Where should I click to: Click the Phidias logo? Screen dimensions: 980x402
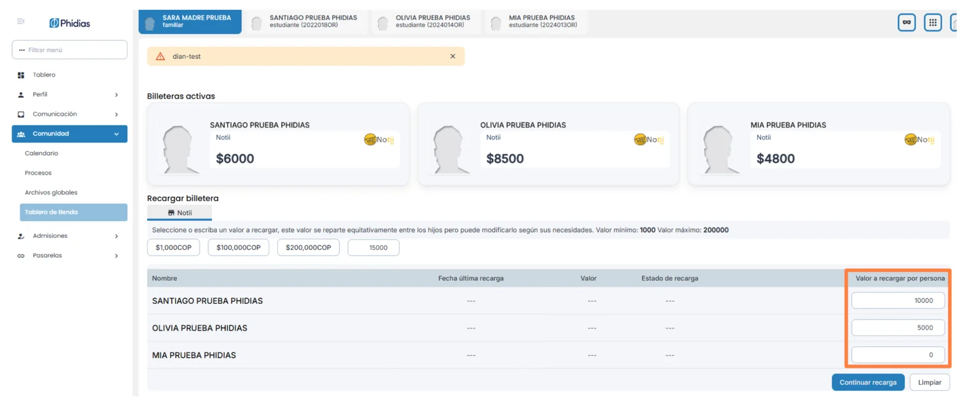(70, 23)
